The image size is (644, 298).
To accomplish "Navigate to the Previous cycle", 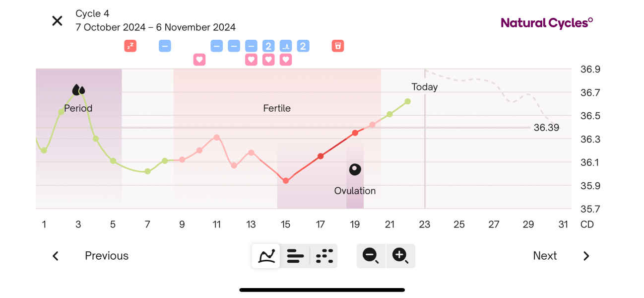I will [106, 256].
